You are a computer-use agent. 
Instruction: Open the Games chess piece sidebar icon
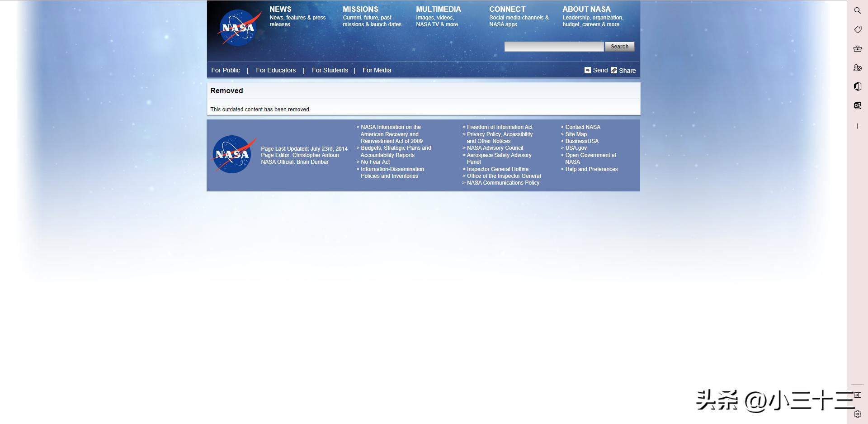click(857, 68)
